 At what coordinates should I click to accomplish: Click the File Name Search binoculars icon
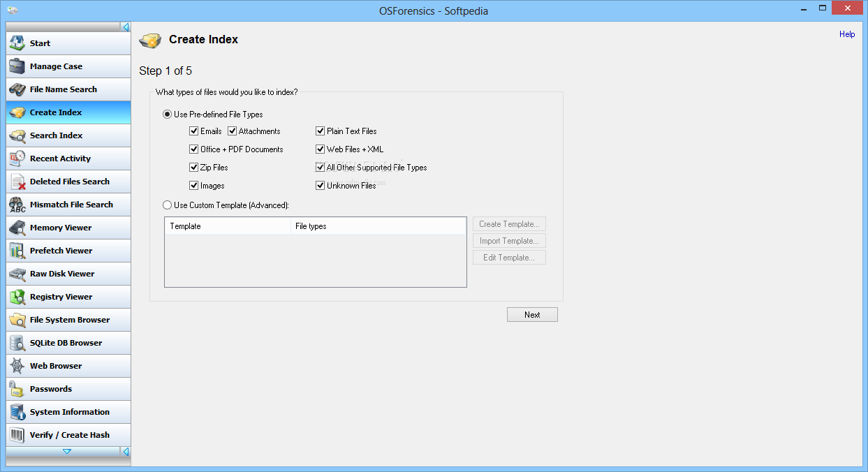pyautogui.click(x=17, y=89)
